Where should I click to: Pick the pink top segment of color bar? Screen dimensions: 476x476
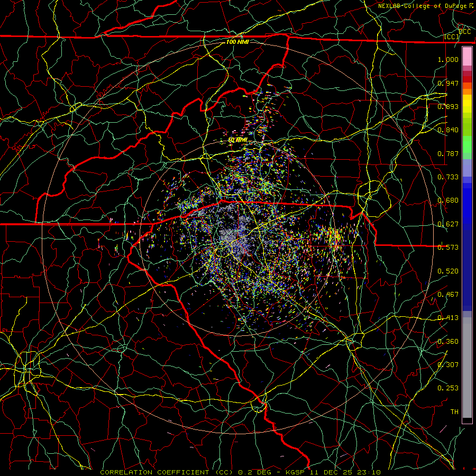(x=467, y=57)
